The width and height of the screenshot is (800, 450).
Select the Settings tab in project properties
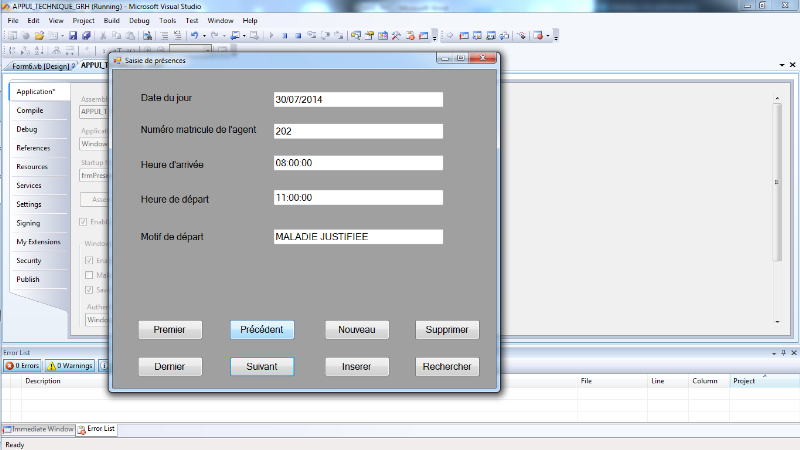(x=29, y=204)
